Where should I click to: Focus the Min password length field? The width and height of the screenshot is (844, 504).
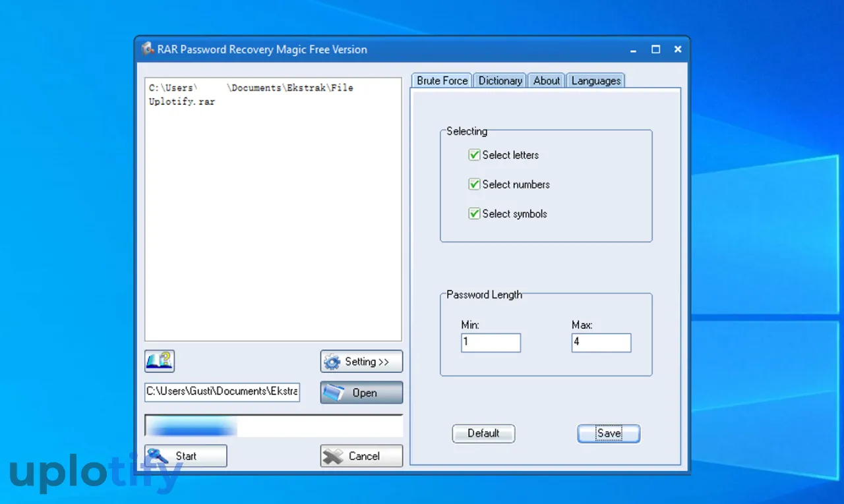[x=491, y=343]
